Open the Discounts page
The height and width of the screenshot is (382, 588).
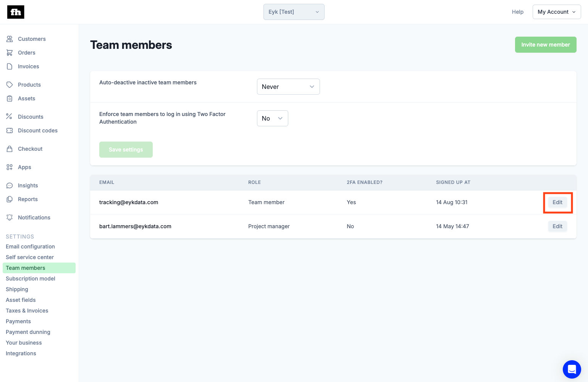[31, 117]
